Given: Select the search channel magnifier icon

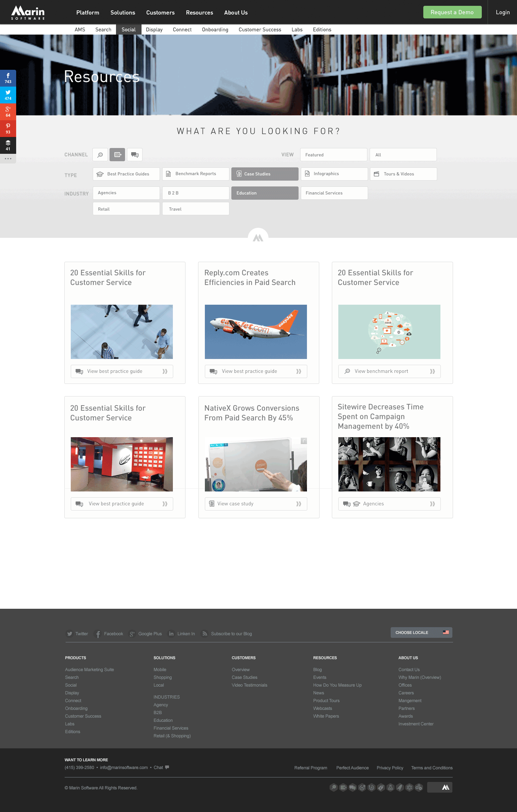Looking at the screenshot, I should tap(100, 155).
